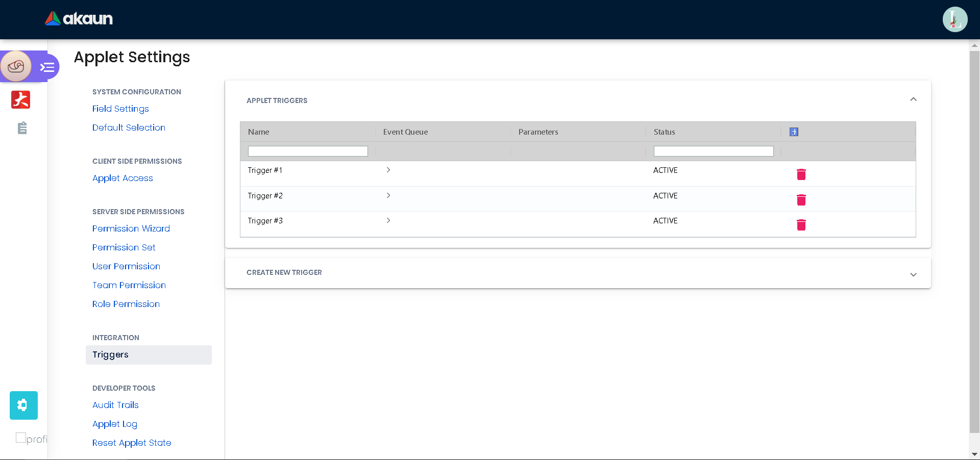Open Field Settings
Viewport: 980px width, 460px height.
120,109
